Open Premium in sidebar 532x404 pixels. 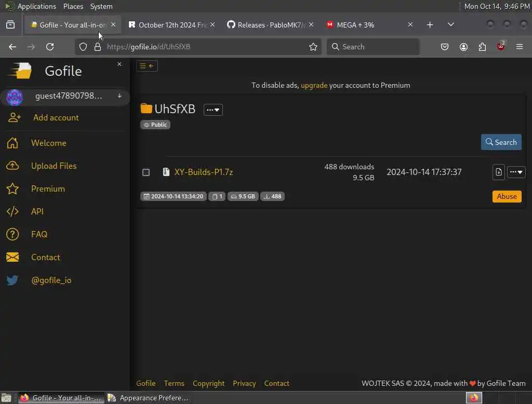point(48,188)
